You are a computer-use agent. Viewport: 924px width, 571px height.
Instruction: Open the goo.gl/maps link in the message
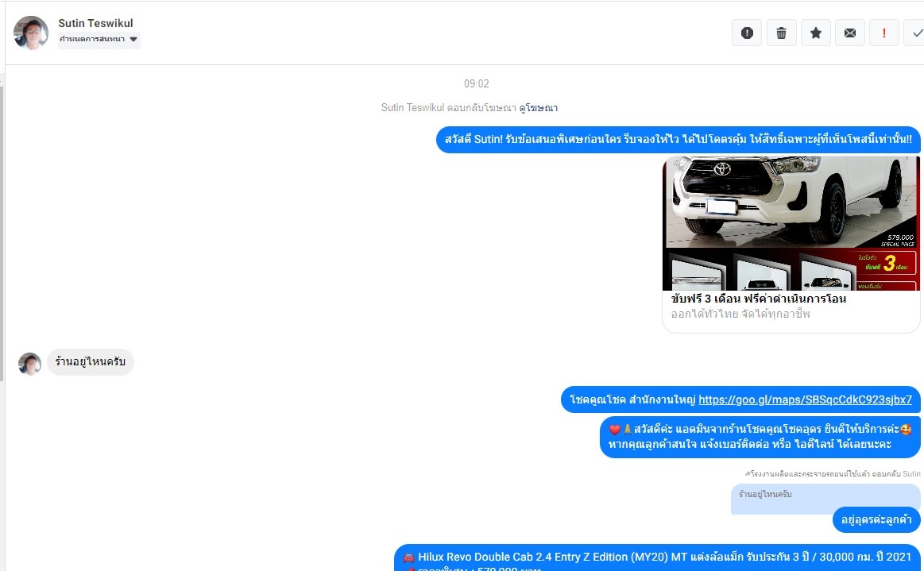[x=805, y=399]
